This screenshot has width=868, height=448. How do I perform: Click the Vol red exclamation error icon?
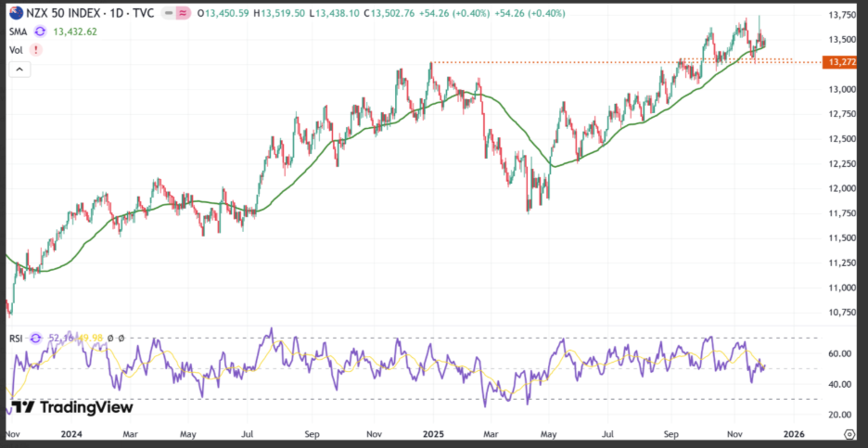tap(36, 50)
